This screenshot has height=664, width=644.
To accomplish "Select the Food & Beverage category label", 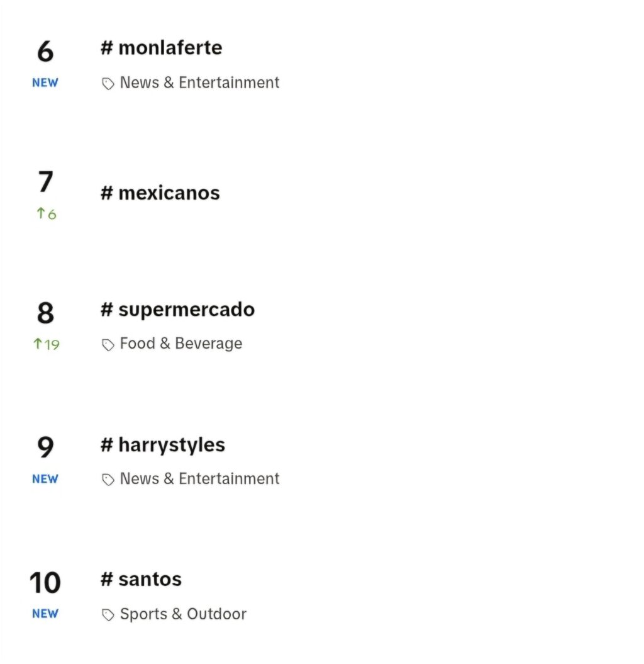I will click(181, 344).
